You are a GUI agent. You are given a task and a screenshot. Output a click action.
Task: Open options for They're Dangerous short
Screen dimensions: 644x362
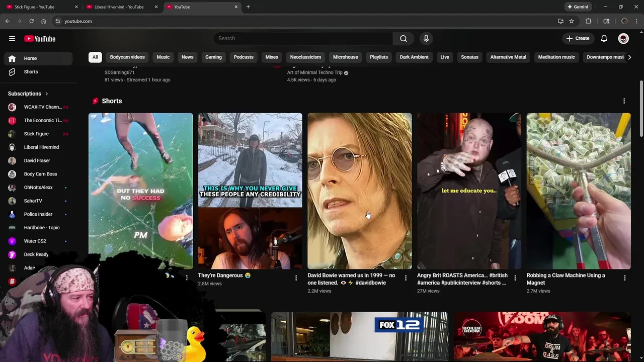click(296, 278)
